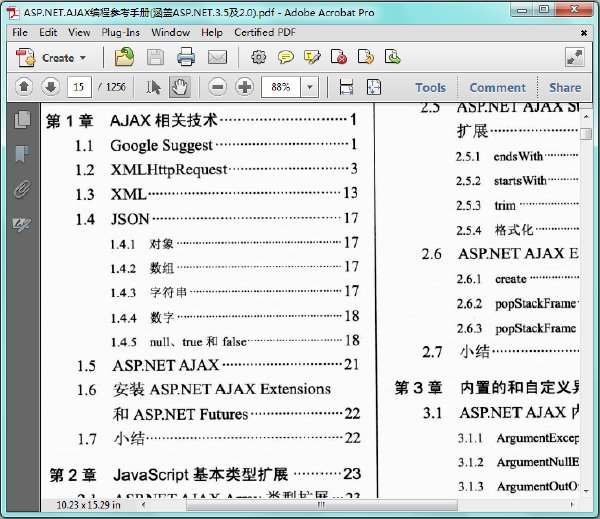Click the vertical scrollbar up arrow
600x519 pixels.
pyautogui.click(x=586, y=116)
